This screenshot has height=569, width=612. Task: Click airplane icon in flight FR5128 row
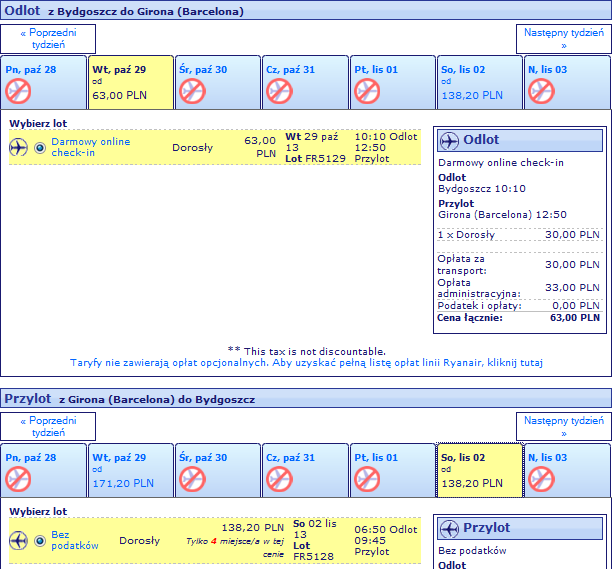coord(18,541)
